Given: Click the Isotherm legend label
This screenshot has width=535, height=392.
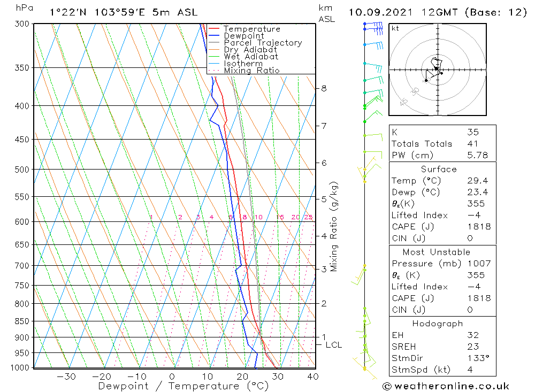Looking at the screenshot, I should [x=243, y=64].
